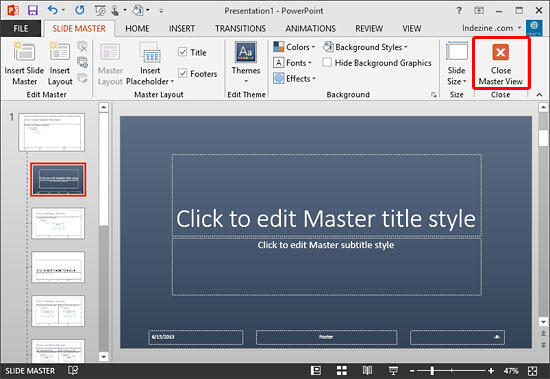Click the user account avatar icon
This screenshot has height=379, width=550.
534,28
